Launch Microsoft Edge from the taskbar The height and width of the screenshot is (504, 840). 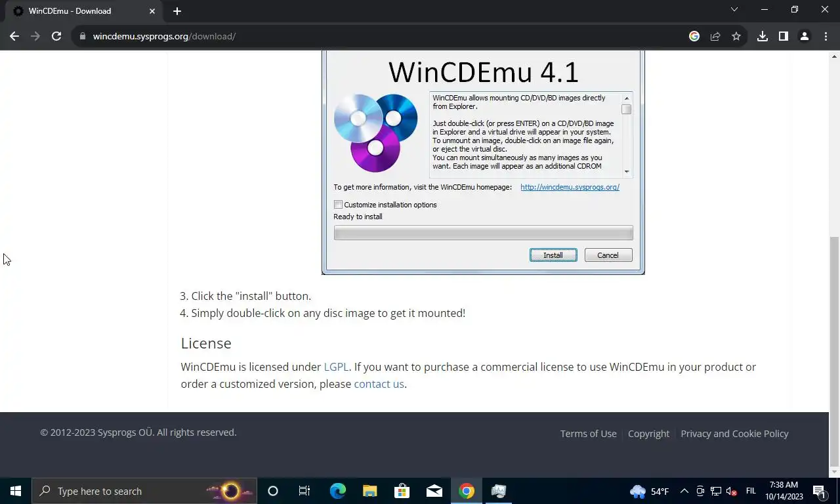click(337, 491)
